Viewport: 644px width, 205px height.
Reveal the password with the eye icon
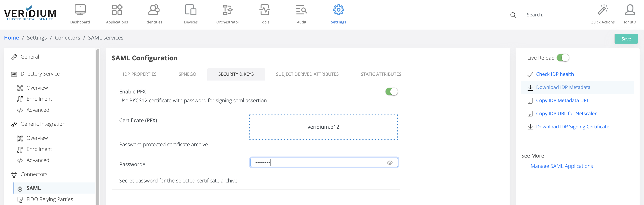(x=390, y=162)
